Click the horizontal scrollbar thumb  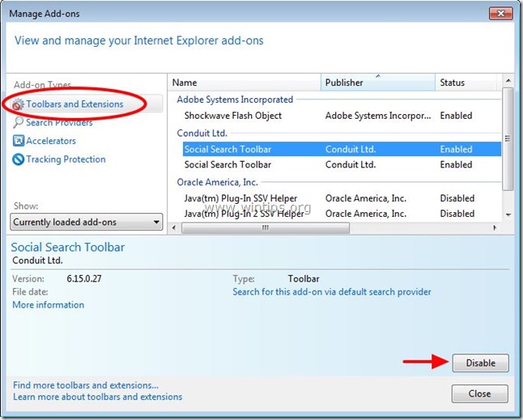click(266, 228)
